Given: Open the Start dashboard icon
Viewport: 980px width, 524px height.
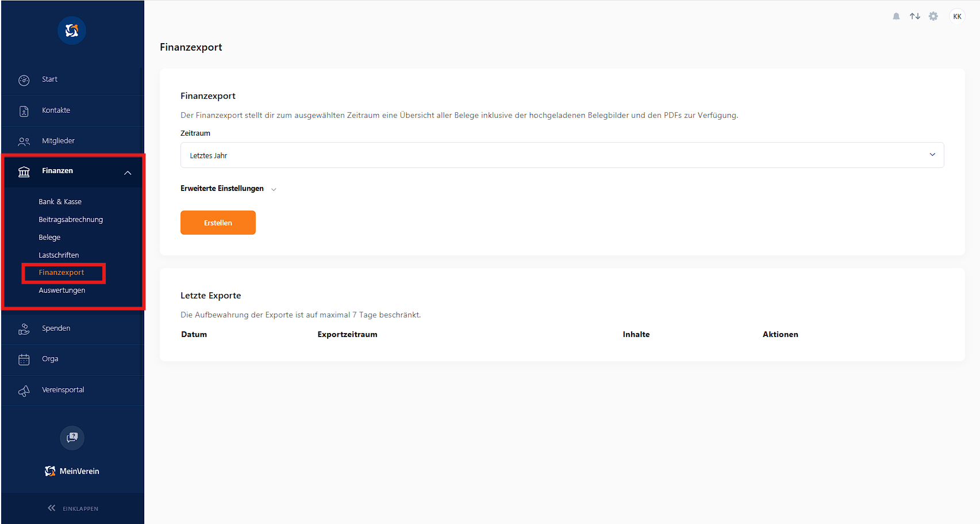Looking at the screenshot, I should [24, 80].
